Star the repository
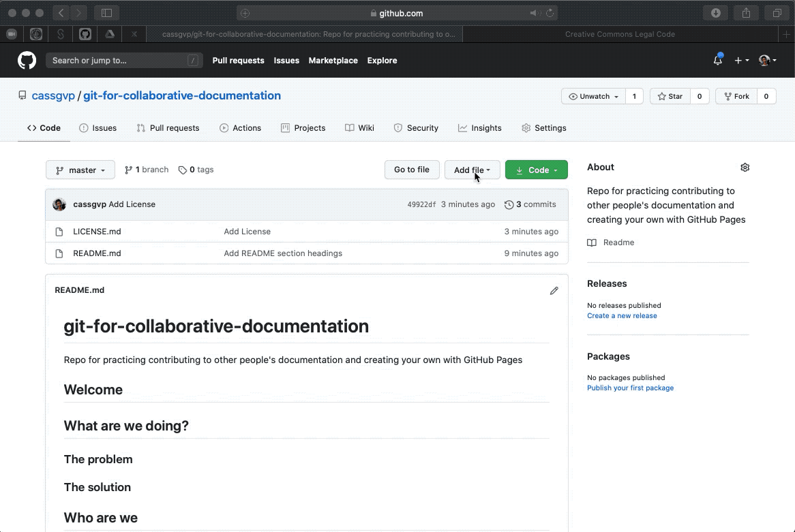This screenshot has width=795, height=532. click(671, 96)
